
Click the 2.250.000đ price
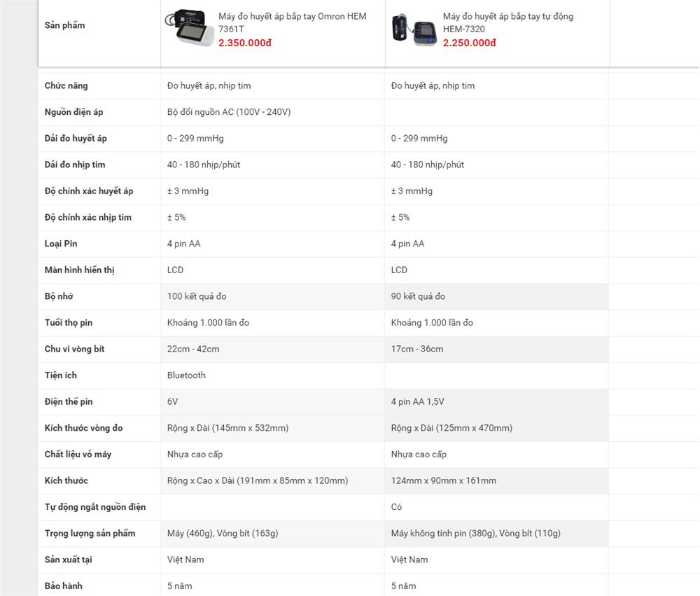(x=469, y=43)
